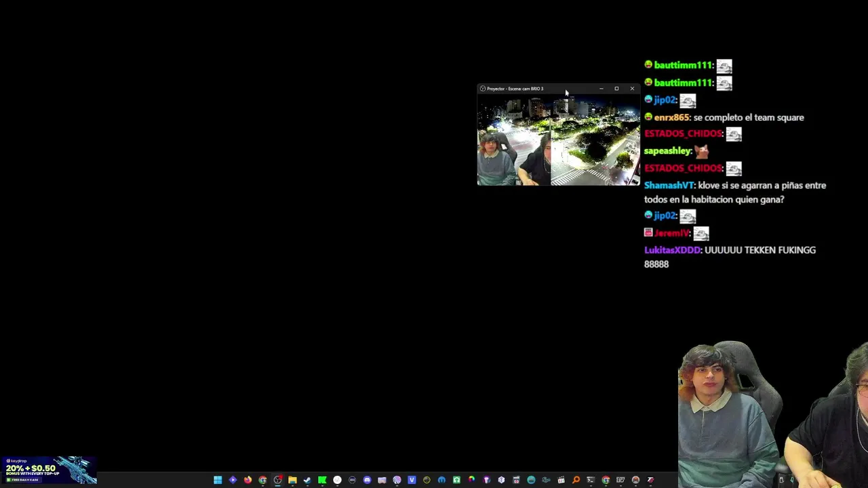
Task: Open the clapperboard taskbar icon
Action: click(561, 480)
